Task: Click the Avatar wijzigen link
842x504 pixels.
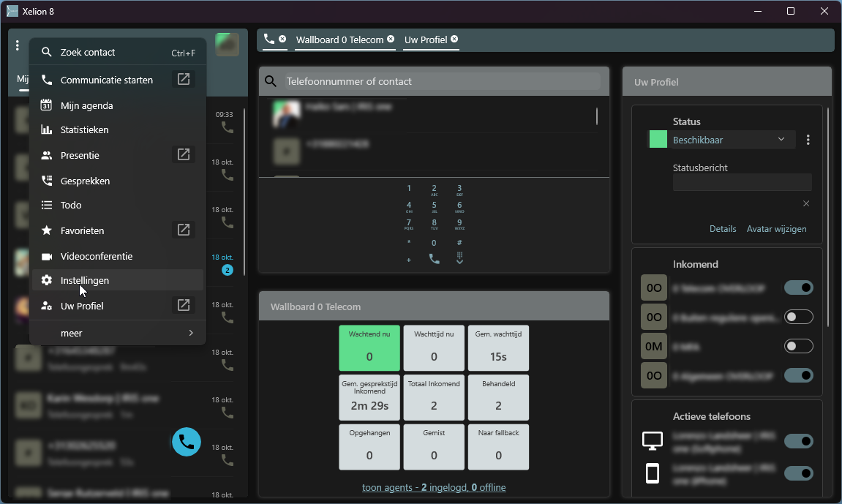Action: [x=776, y=229]
